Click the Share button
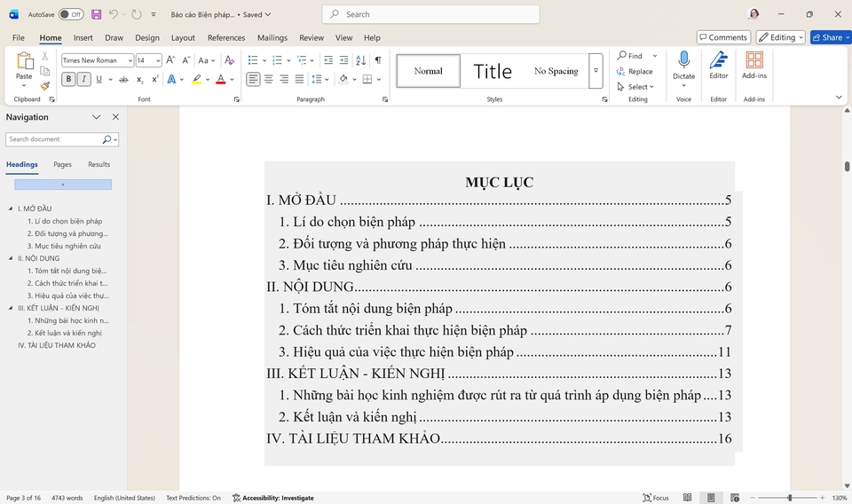 pyautogui.click(x=830, y=37)
